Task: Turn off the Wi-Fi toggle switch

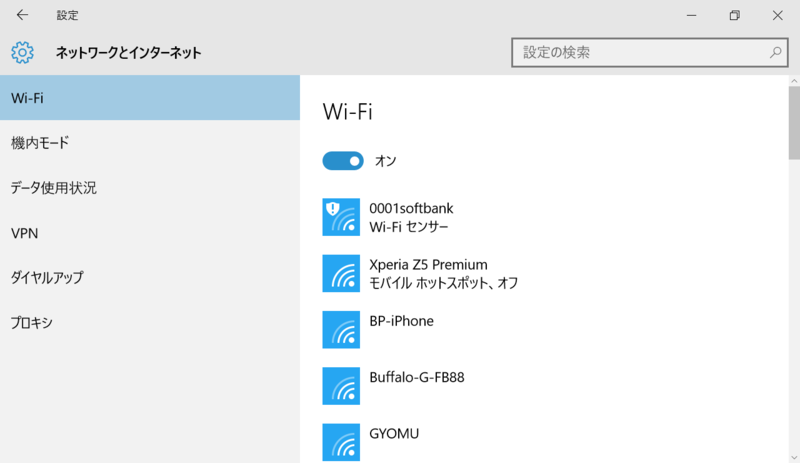Action: tap(343, 161)
